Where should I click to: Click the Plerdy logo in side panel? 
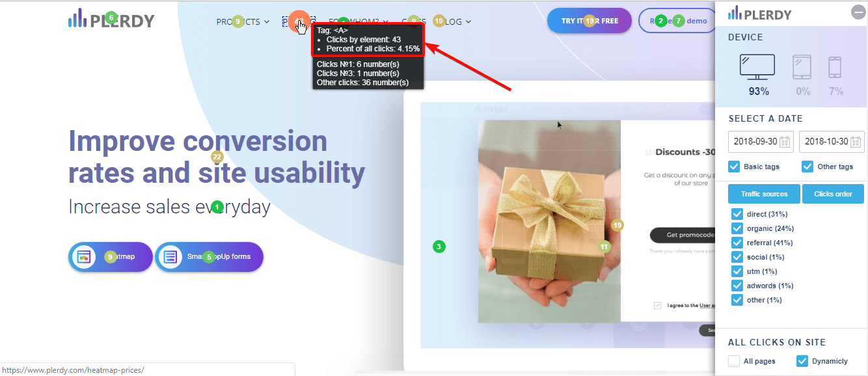click(760, 14)
